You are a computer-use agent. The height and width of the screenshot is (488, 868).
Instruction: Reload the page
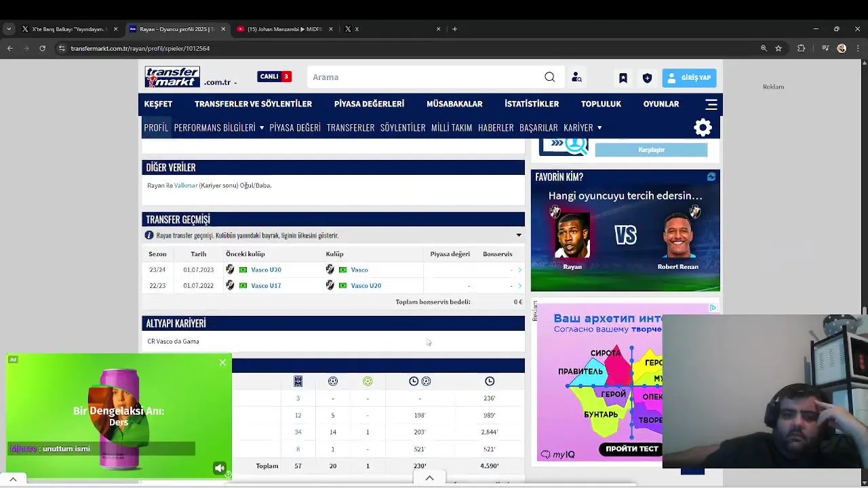[42, 48]
